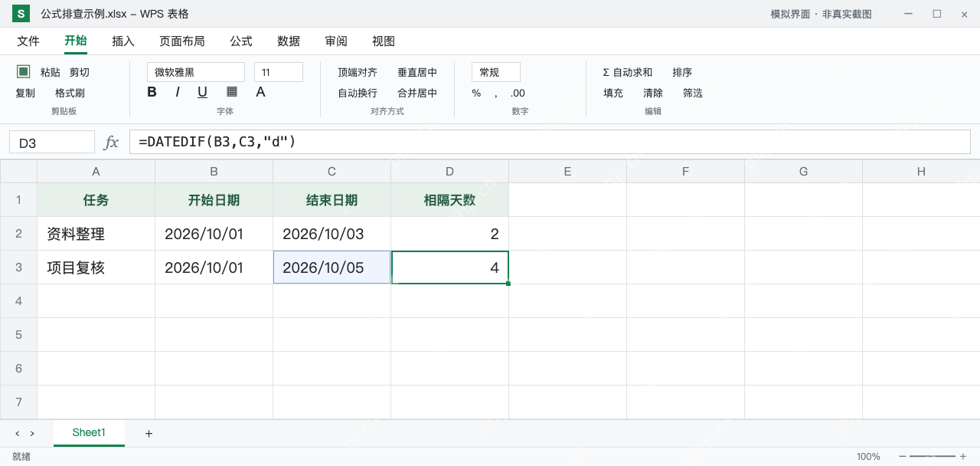This screenshot has height=466, width=980.
Task: Go to previous sheet arrow
Action: pos(18,434)
